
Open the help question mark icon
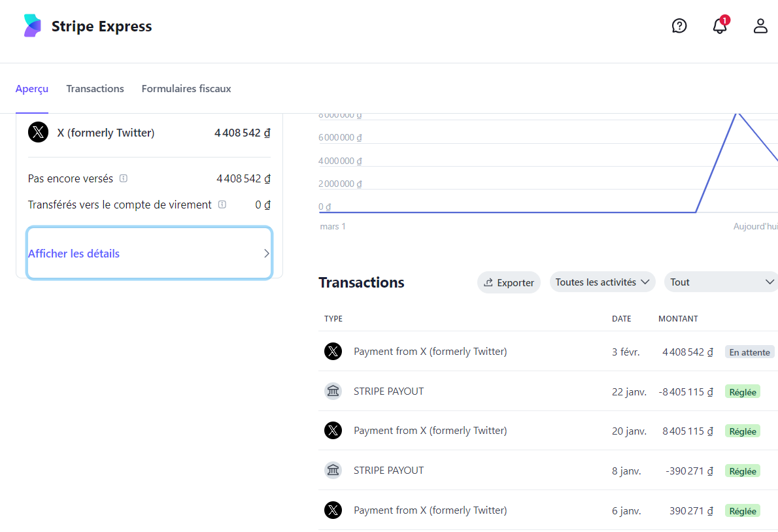click(x=679, y=26)
